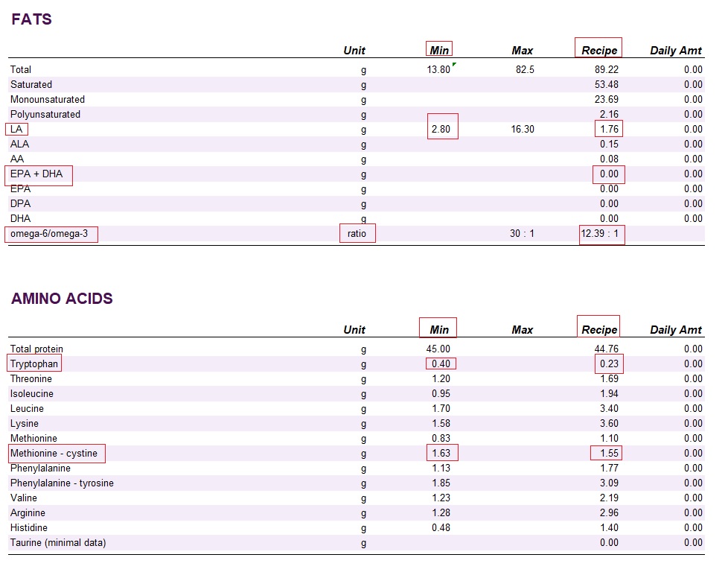Screen dimensions: 728x578
Task: Select the LA minimum value 2.80
Action: (x=441, y=129)
